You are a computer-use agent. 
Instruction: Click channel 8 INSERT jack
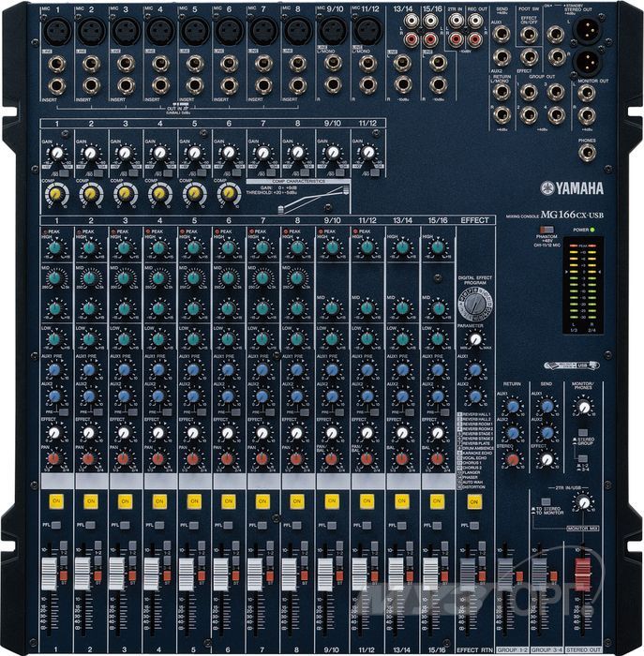[298, 86]
